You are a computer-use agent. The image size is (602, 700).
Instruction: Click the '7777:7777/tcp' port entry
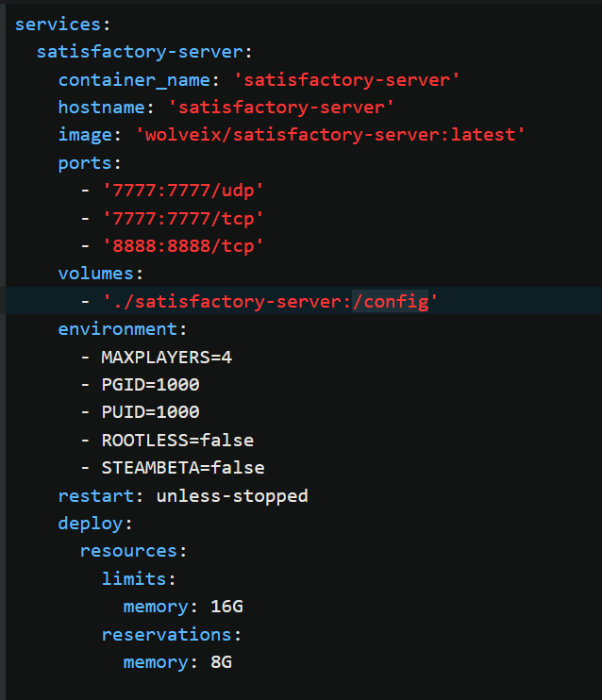pos(183,219)
